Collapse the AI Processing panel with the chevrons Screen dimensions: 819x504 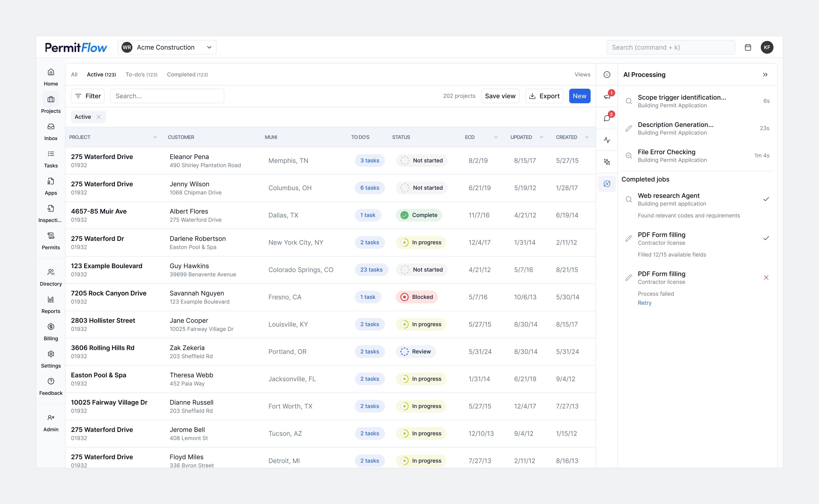point(765,74)
